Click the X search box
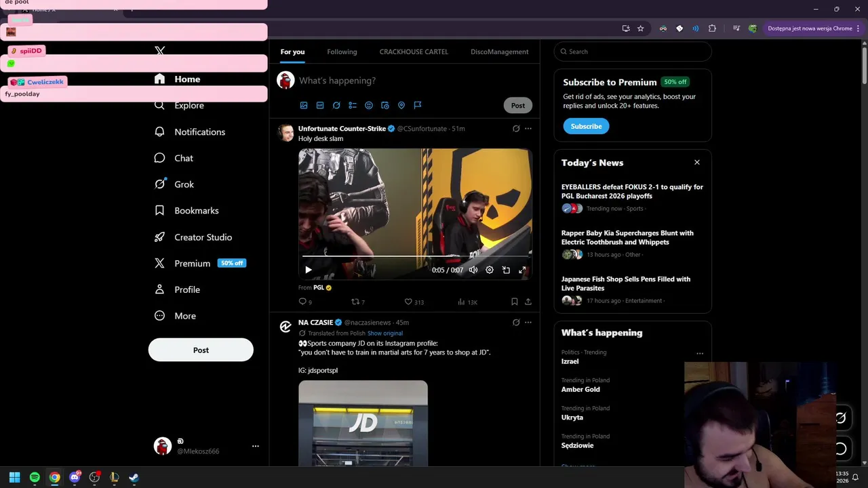 [633, 52]
